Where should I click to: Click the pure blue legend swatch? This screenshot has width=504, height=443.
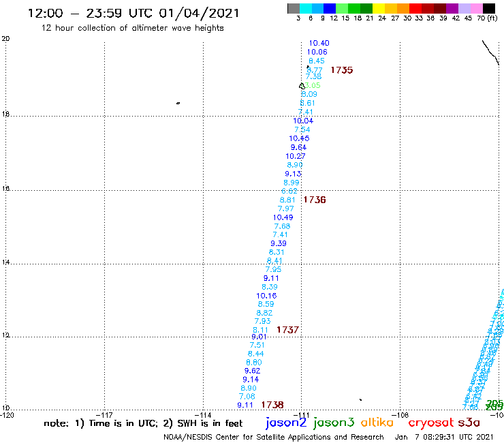click(x=330, y=8)
